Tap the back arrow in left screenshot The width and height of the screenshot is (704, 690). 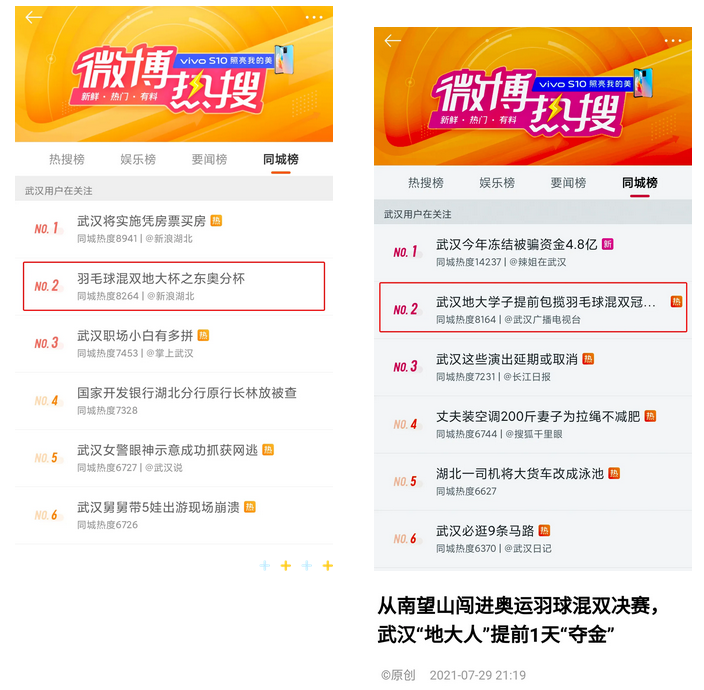tap(34, 18)
